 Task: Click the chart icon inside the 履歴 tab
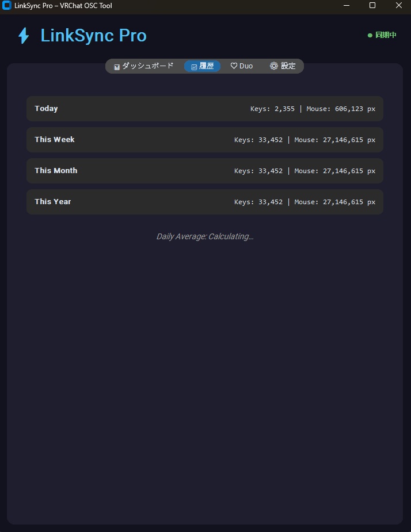(193, 66)
